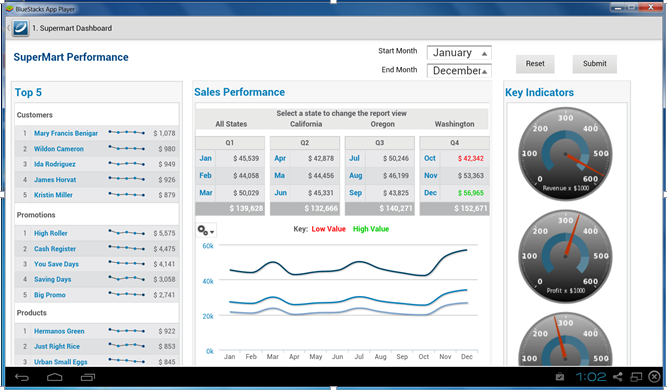Click the share icon in bottom bar
The height and width of the screenshot is (390, 667).
(x=618, y=377)
